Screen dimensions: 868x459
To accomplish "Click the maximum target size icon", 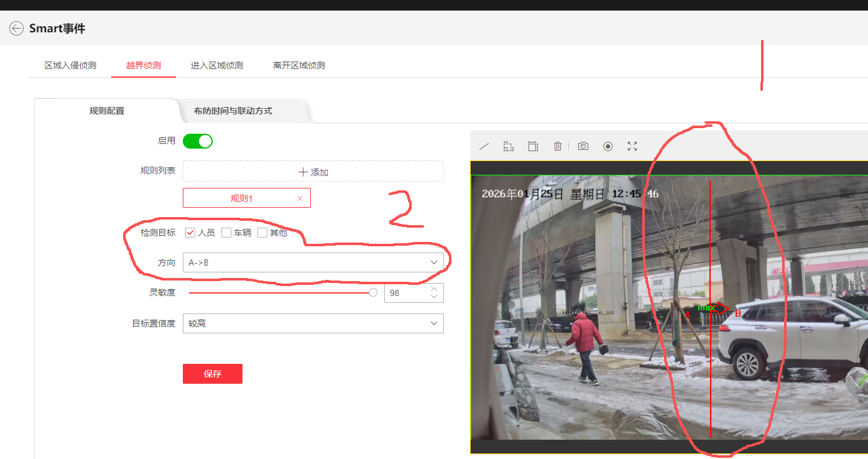I will (533, 146).
